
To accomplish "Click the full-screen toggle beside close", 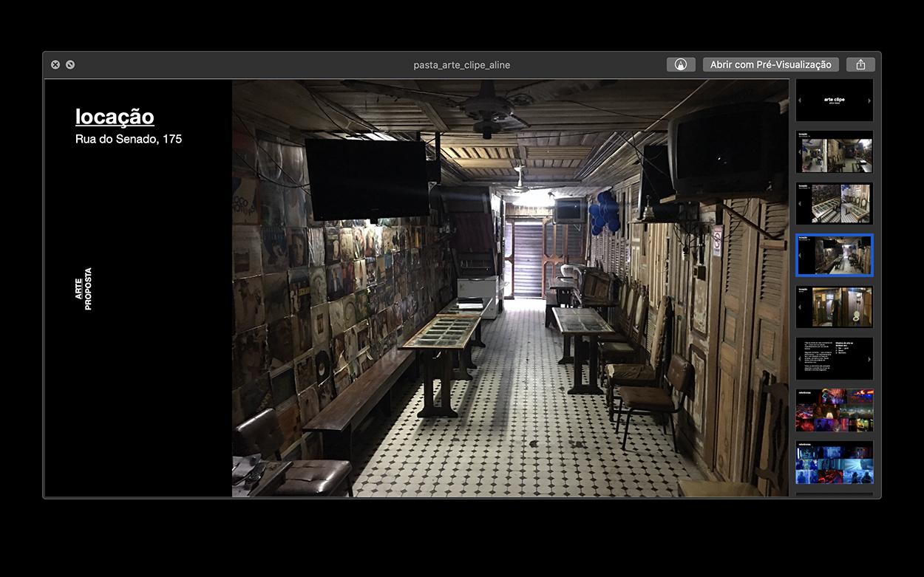I will click(x=70, y=65).
